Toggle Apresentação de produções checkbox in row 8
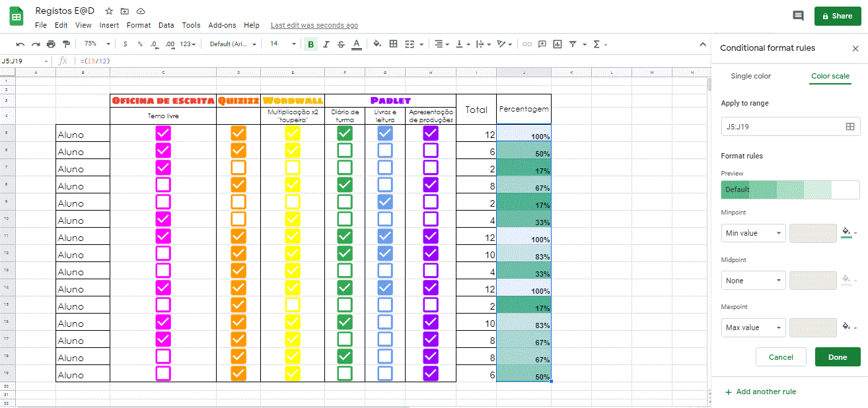The height and width of the screenshot is (408, 868). click(x=431, y=185)
